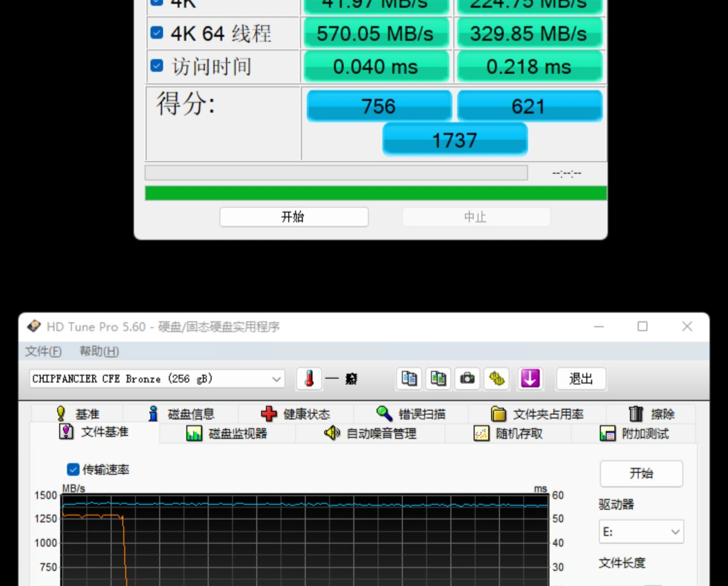This screenshot has height=586, width=728.
Task: Select the 文件基准 tab
Action: 95,432
